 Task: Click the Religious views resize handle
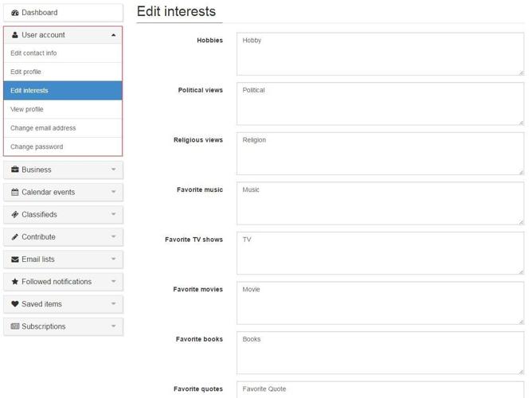coord(521,173)
